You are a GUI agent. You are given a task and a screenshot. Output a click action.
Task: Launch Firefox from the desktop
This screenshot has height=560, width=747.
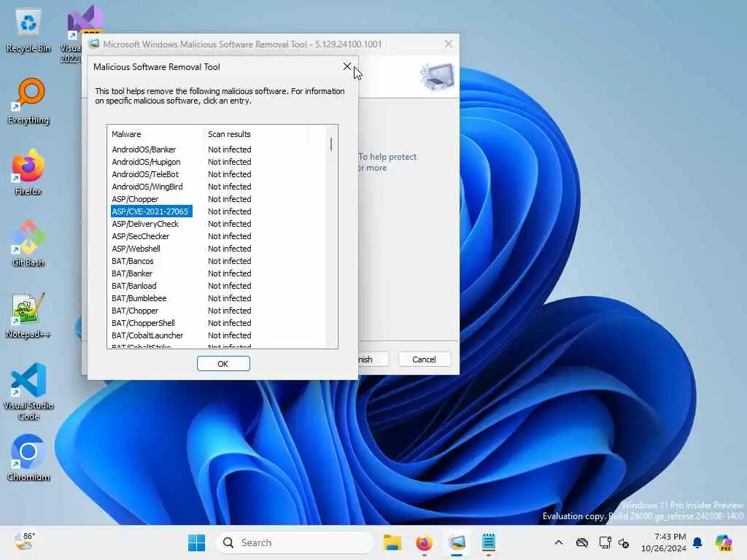click(x=28, y=172)
